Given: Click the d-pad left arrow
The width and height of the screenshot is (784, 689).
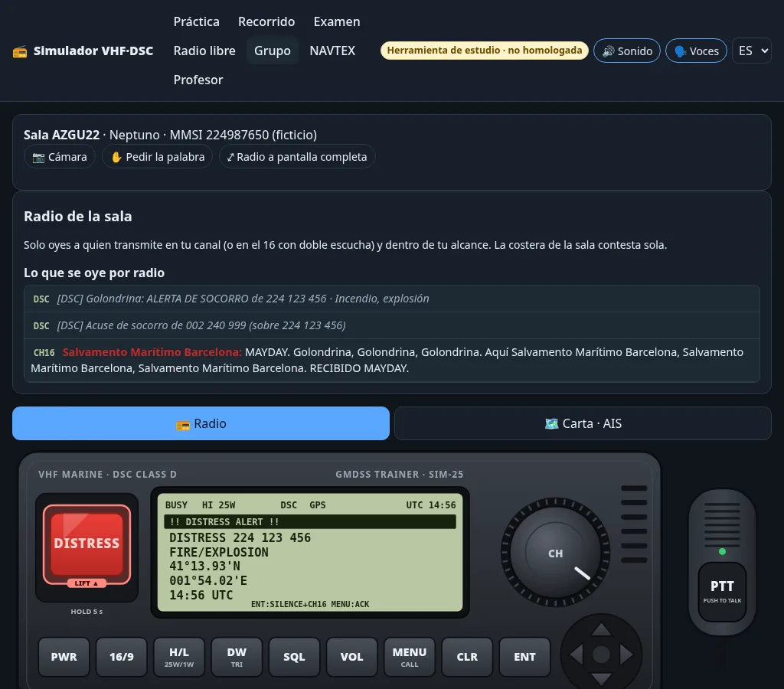Looking at the screenshot, I should coord(577,655).
